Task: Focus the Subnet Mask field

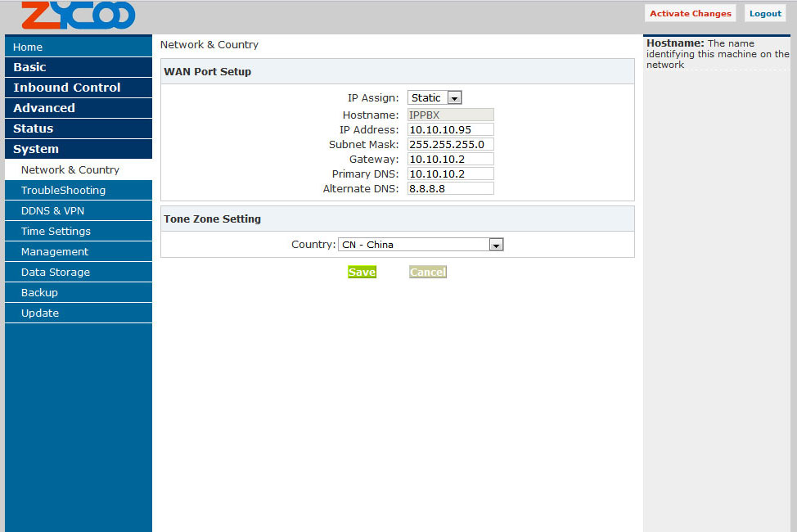Action: click(450, 145)
